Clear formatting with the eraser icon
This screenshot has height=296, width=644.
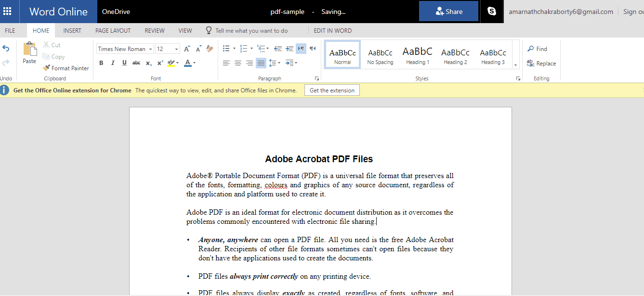210,49
